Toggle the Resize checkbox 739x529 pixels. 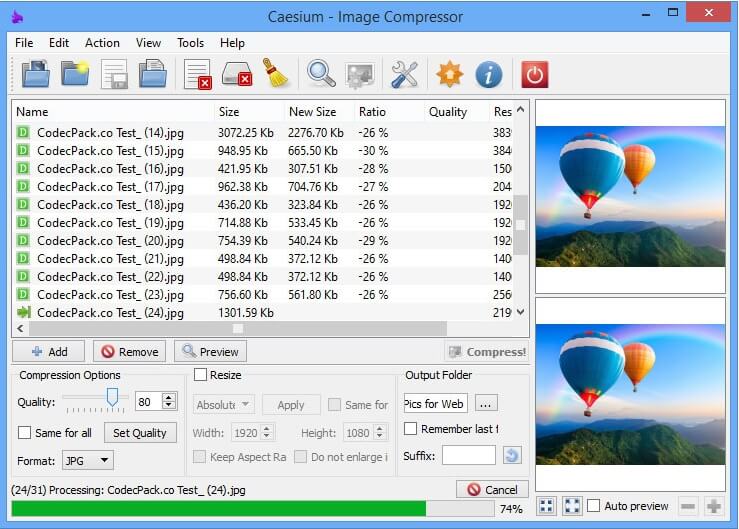[x=200, y=375]
